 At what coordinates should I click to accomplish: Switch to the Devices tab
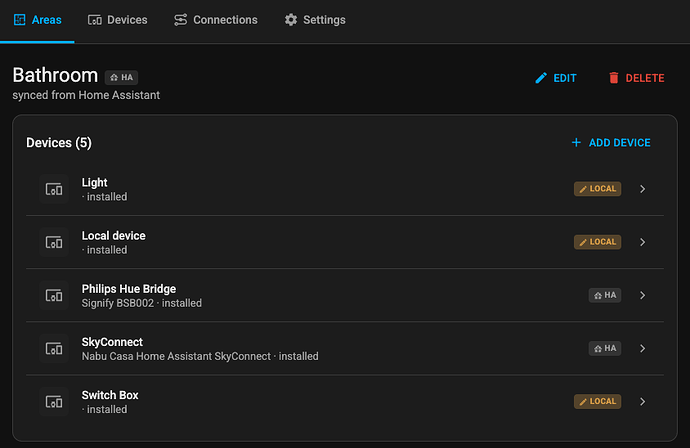pos(117,20)
